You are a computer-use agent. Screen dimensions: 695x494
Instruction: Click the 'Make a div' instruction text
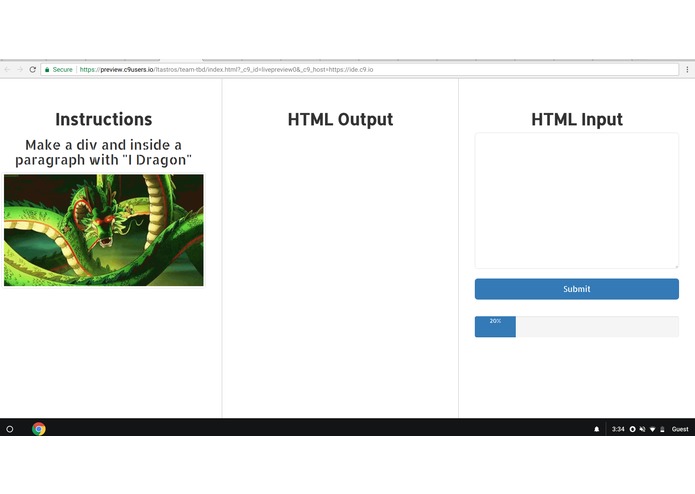pos(104,152)
